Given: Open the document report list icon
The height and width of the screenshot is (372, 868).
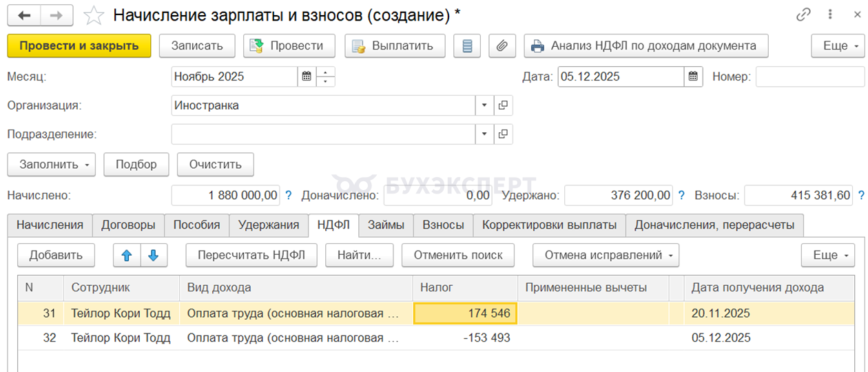Looking at the screenshot, I should [x=467, y=46].
